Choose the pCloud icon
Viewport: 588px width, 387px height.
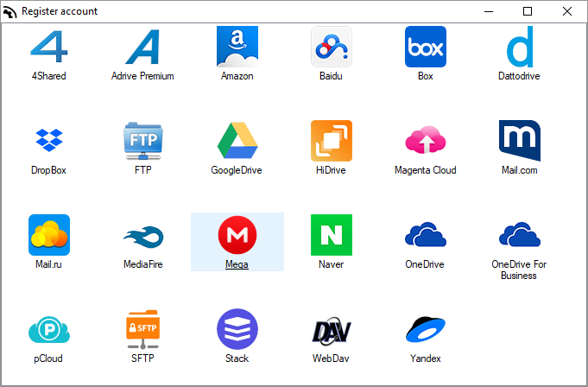pos(49,329)
